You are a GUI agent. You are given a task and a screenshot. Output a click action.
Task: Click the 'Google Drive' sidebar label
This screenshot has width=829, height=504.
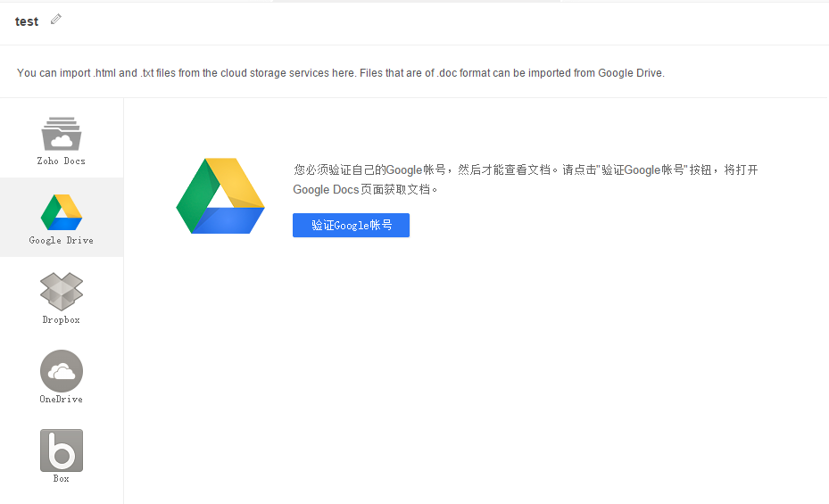[62, 240]
